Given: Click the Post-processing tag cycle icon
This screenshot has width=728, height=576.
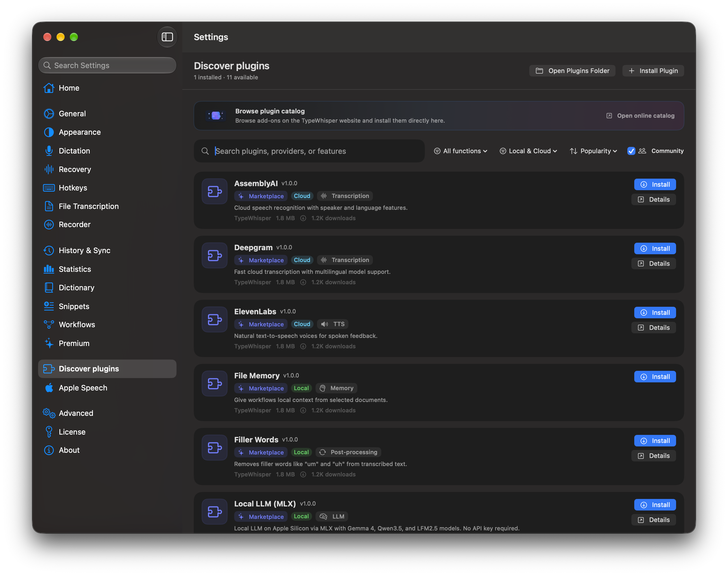Looking at the screenshot, I should tap(322, 452).
